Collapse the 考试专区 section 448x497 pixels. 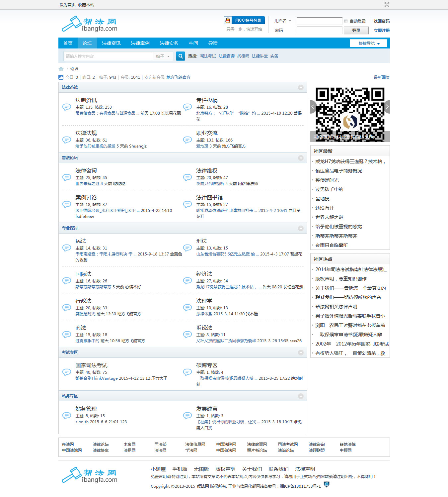[x=301, y=352]
